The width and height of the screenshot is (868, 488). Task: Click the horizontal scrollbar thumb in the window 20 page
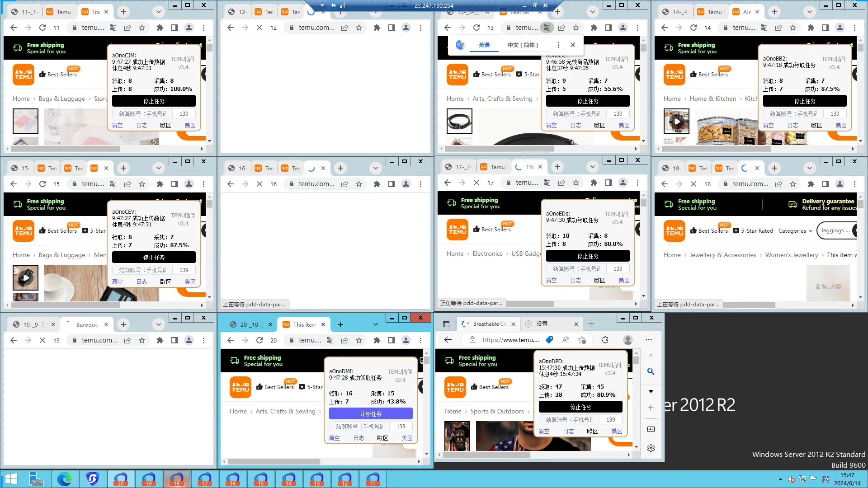(274, 462)
